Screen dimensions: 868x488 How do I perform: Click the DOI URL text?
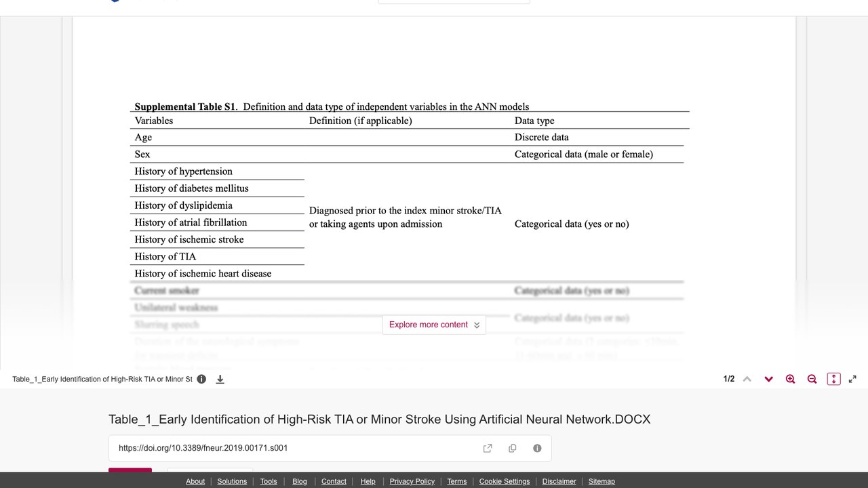click(203, 448)
